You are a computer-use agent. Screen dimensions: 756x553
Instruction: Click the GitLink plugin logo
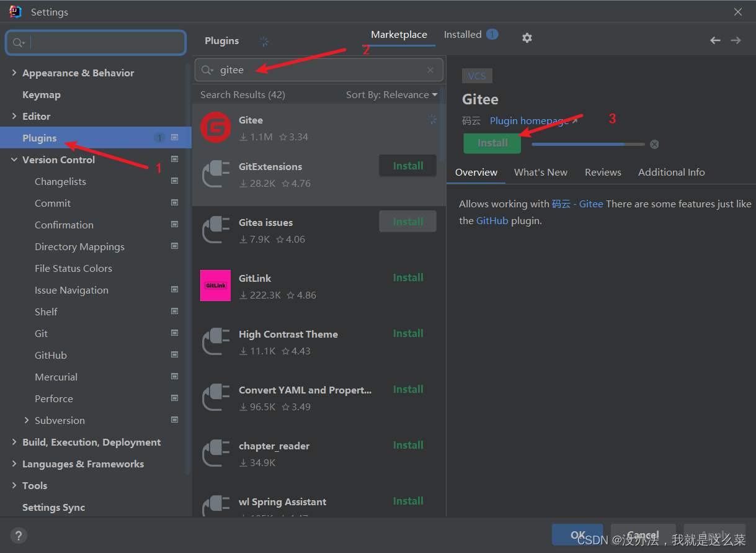pos(215,285)
